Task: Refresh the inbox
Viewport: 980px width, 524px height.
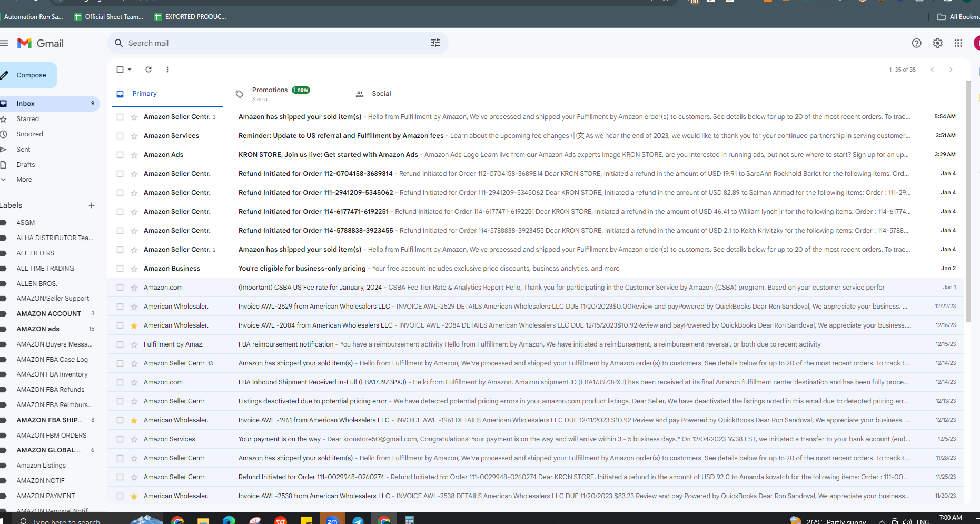Action: [x=149, y=70]
